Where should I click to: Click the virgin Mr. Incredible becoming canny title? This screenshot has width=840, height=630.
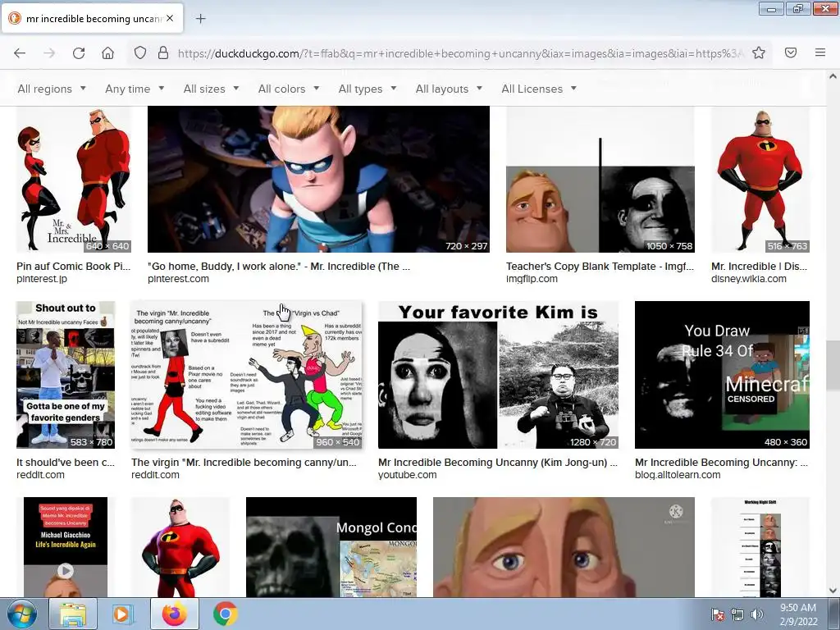[x=244, y=463]
